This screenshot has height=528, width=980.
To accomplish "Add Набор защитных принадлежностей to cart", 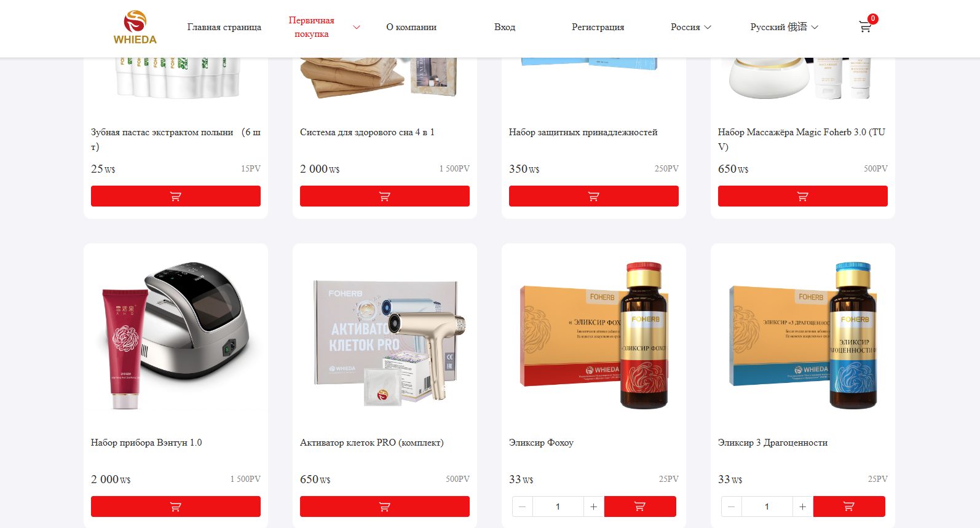I will 594,197.
